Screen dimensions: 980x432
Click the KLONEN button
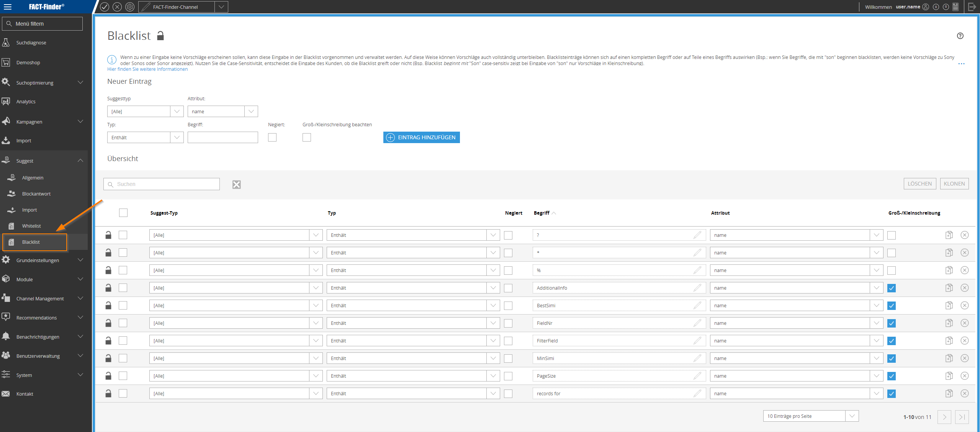[954, 184]
